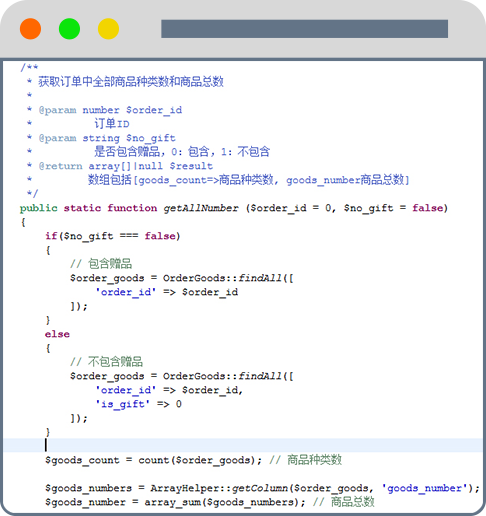Click 'ArrayHelper::getColumn' call

point(219,488)
